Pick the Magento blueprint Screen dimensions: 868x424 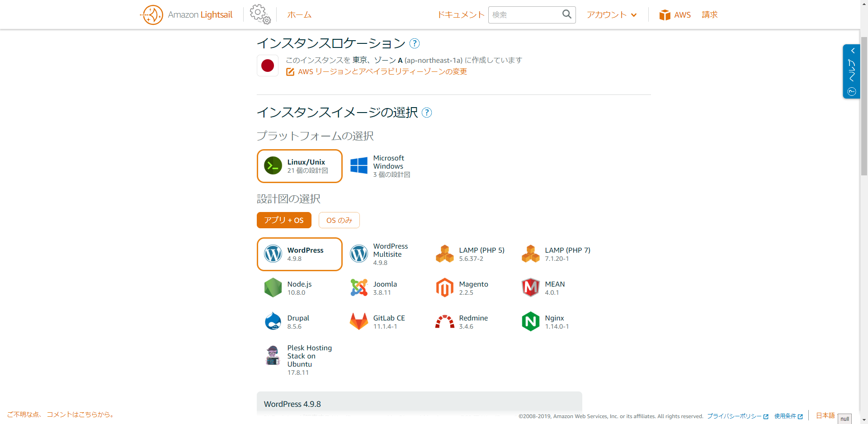[x=472, y=288]
